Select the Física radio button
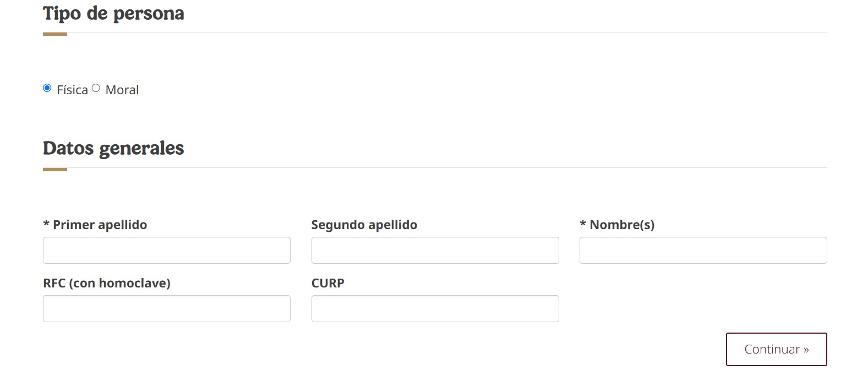The height and width of the screenshot is (386, 868). [47, 88]
